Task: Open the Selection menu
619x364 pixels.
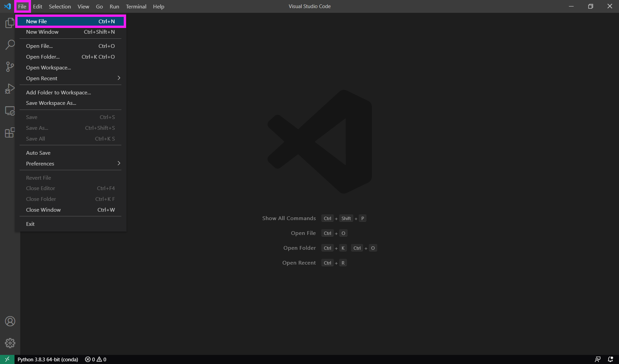Action: pos(60,6)
